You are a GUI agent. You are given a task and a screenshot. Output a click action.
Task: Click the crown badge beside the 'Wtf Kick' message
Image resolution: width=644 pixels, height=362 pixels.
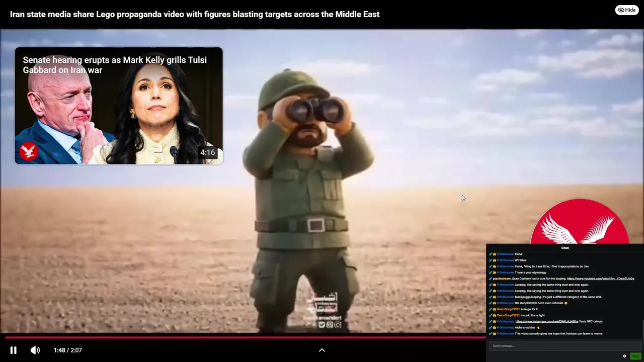pyautogui.click(x=495, y=260)
